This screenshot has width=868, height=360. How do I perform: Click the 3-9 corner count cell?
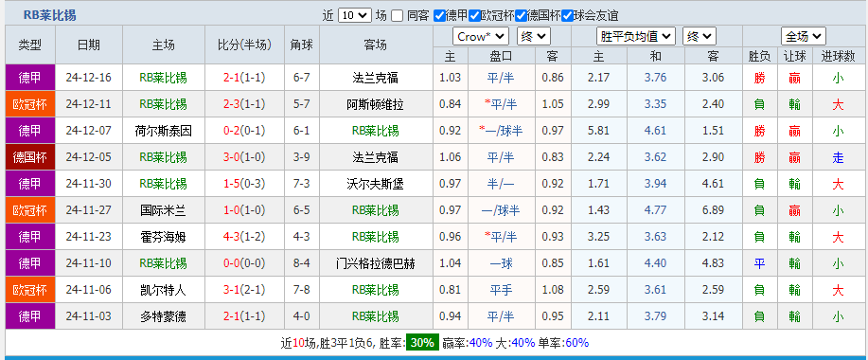pyautogui.click(x=302, y=157)
